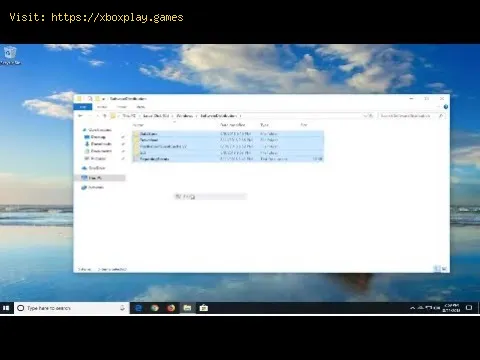Click Local Disk (C:) in address path
The image size is (480, 360).
pos(156,116)
